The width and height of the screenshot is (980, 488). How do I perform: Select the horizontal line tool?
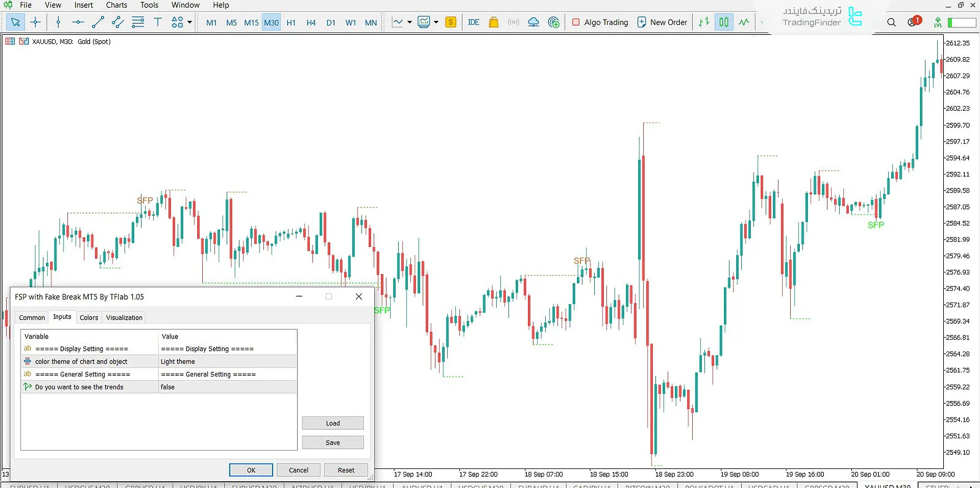tap(78, 23)
